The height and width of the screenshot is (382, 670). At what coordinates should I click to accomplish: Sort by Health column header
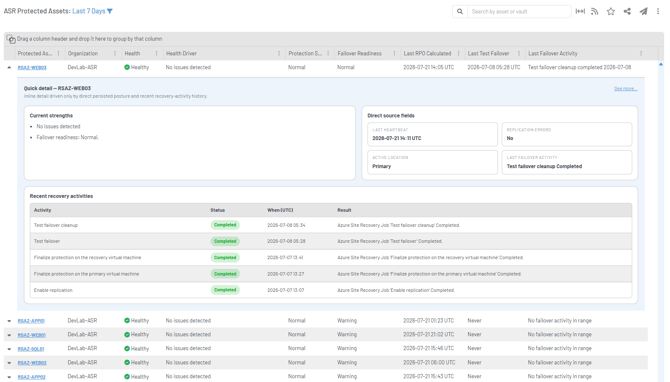coord(132,53)
